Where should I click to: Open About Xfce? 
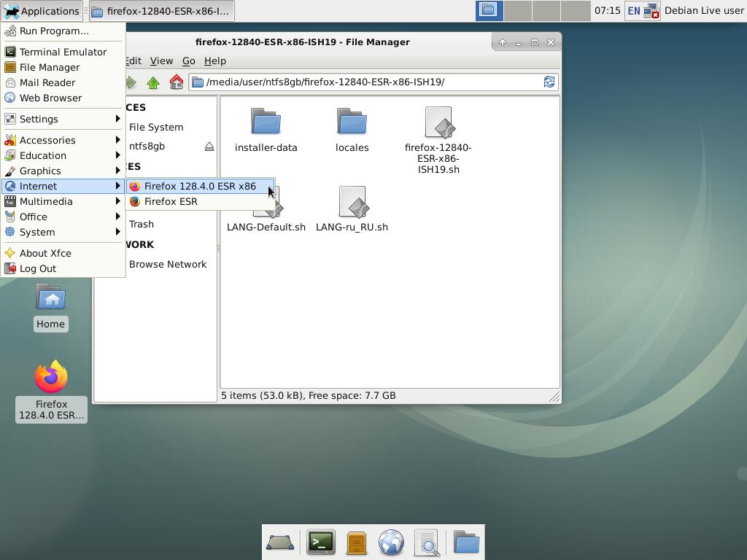pos(63,253)
